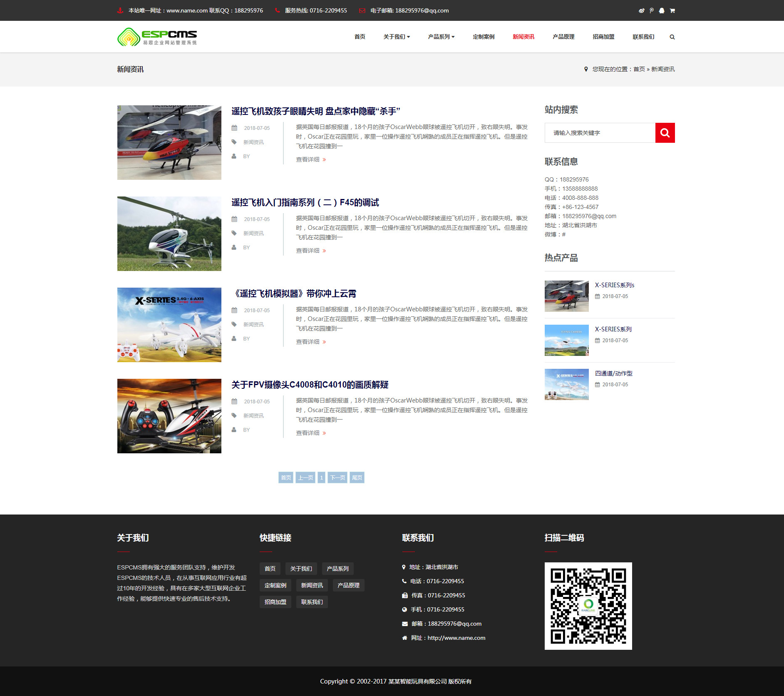Click the QR code image in footer
The width and height of the screenshot is (784, 696).
(588, 606)
